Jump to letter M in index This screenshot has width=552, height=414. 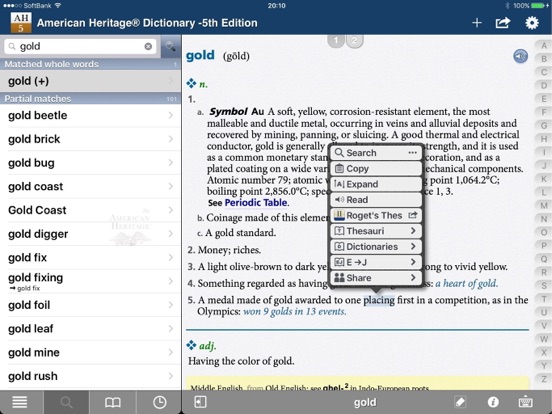544,206
